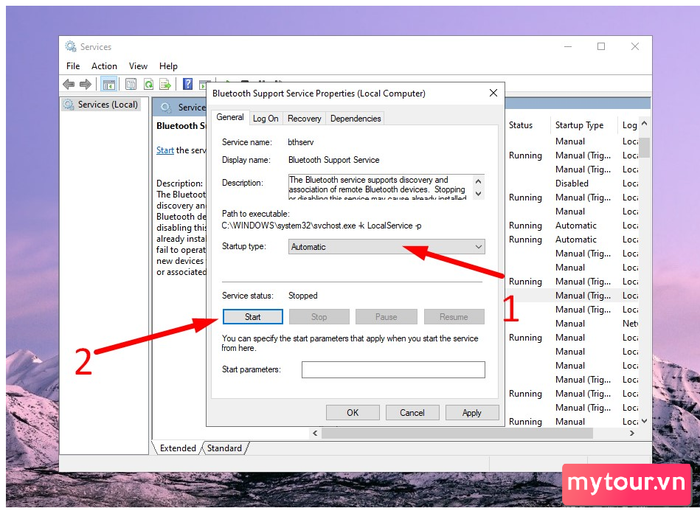Open the View menu
This screenshot has height=516, width=700.
[138, 66]
